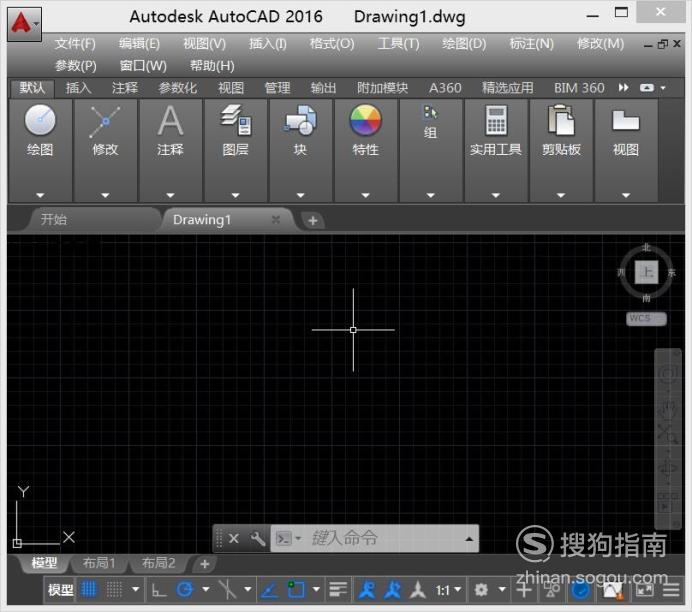Click the clean screen full-screen icon
The height and width of the screenshot is (612, 692).
coord(645,589)
